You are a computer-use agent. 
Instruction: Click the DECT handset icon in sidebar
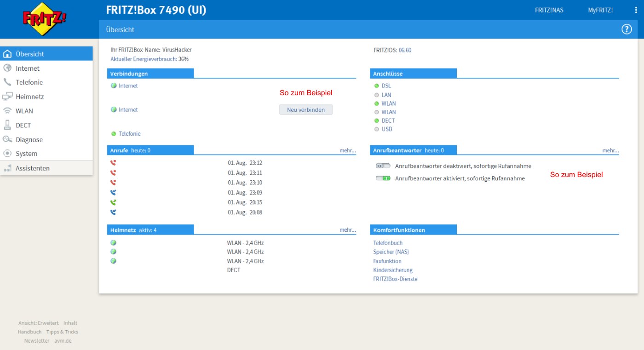(x=7, y=125)
